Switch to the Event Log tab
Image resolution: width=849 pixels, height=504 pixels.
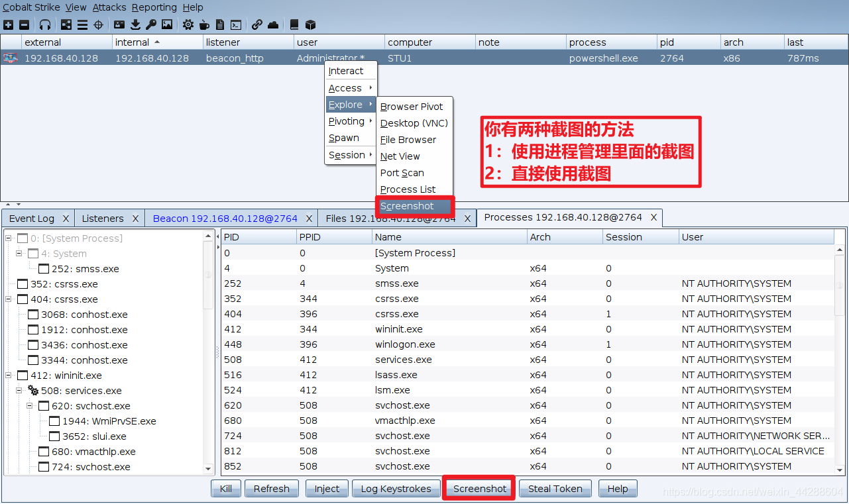[32, 219]
